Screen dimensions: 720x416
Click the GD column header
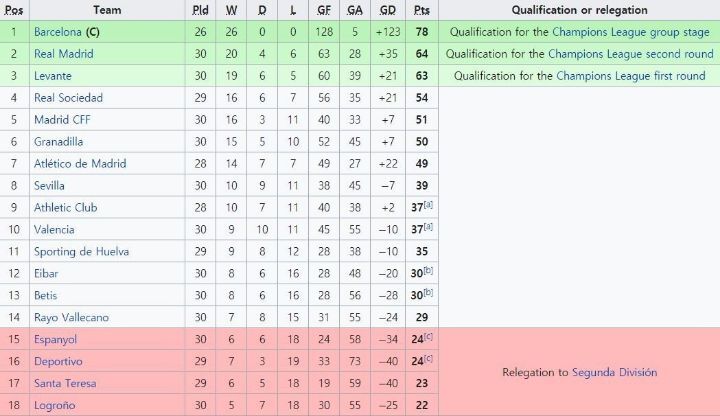[x=388, y=10]
